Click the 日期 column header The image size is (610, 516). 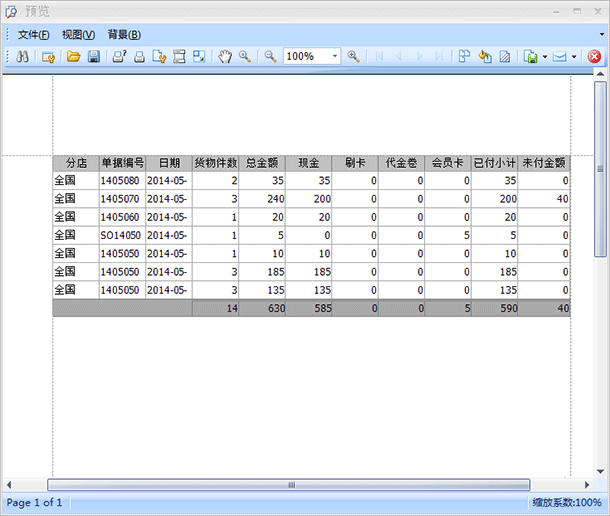169,163
